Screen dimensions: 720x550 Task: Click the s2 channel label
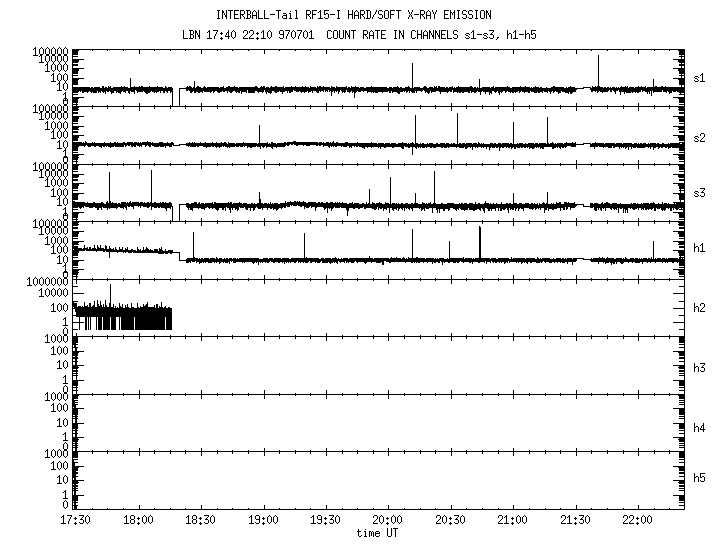pyautogui.click(x=700, y=135)
